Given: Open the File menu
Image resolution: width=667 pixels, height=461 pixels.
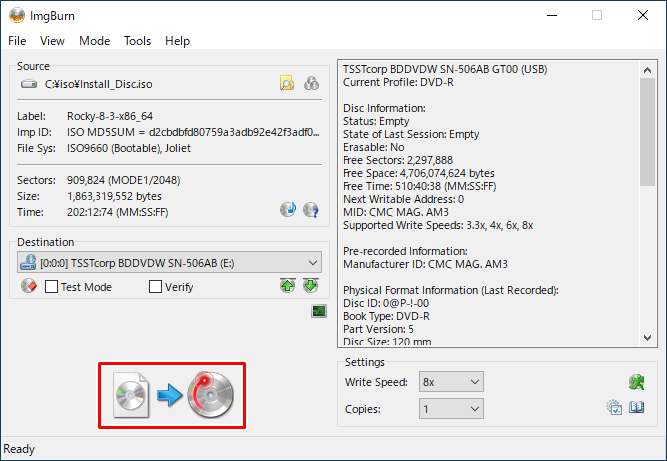Looking at the screenshot, I should point(17,41).
